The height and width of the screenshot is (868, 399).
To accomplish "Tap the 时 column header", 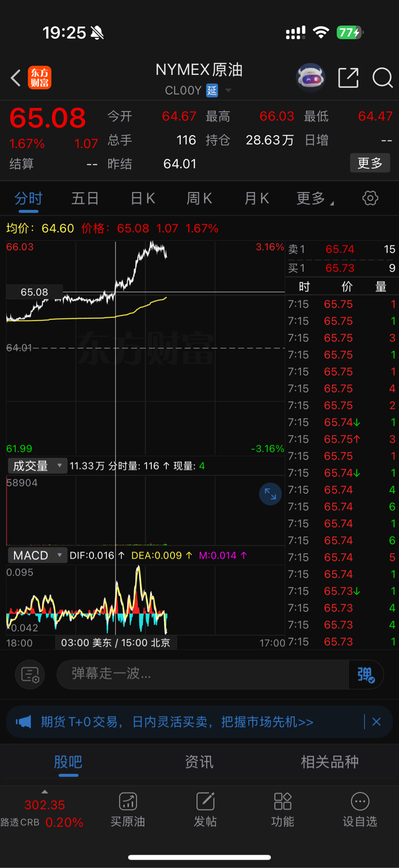I will click(x=304, y=287).
